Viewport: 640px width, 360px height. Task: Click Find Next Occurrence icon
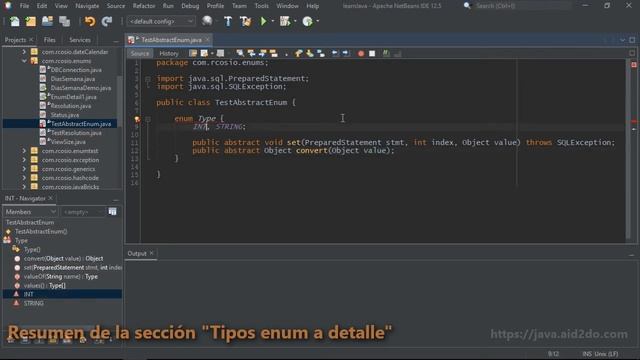tap(262, 53)
